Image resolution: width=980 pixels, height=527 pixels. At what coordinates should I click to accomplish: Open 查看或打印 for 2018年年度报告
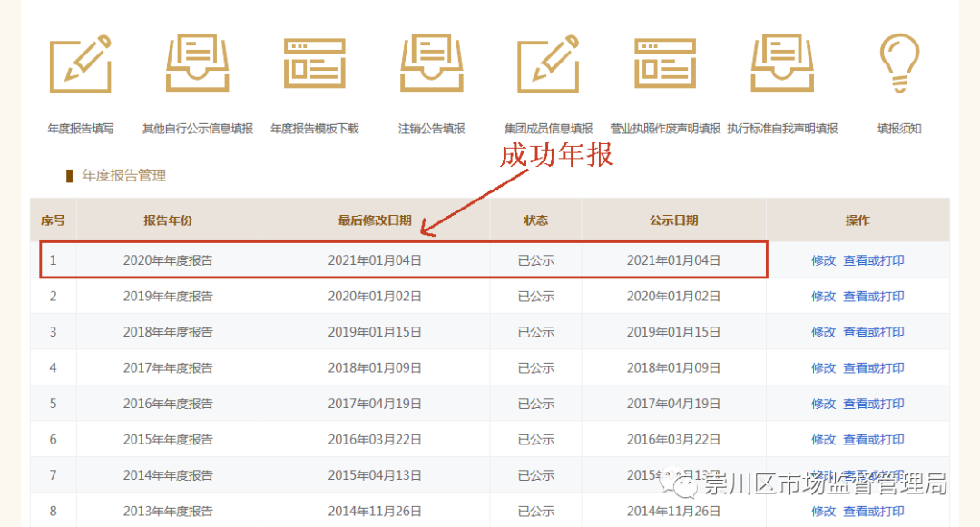point(873,332)
